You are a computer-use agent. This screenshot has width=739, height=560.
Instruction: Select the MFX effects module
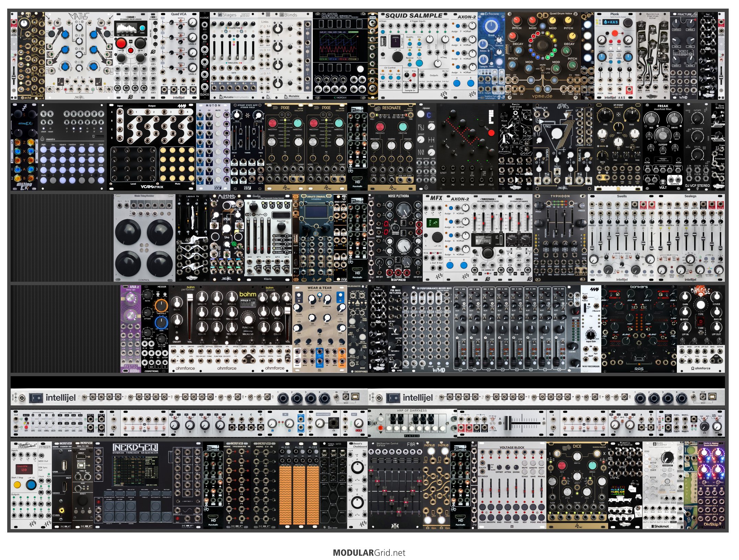[x=433, y=238]
